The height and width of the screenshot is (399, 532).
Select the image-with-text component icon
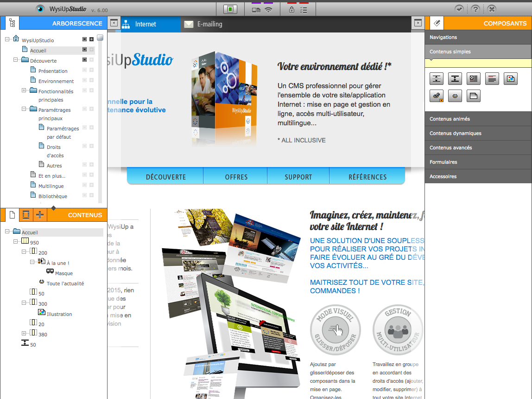pyautogui.click(x=473, y=79)
